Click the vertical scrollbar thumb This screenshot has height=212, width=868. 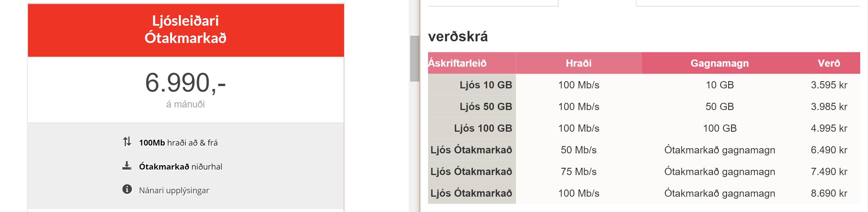[x=415, y=58]
